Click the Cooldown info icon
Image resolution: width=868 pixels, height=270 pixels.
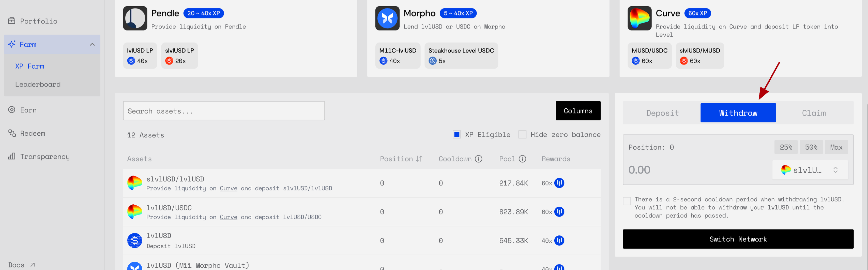click(x=478, y=159)
